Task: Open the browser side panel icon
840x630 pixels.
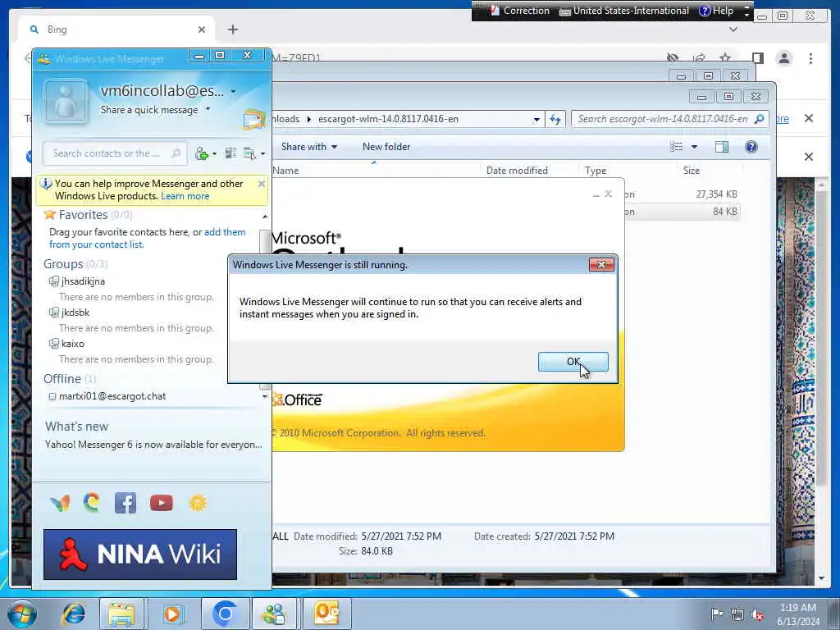Action: [x=757, y=58]
